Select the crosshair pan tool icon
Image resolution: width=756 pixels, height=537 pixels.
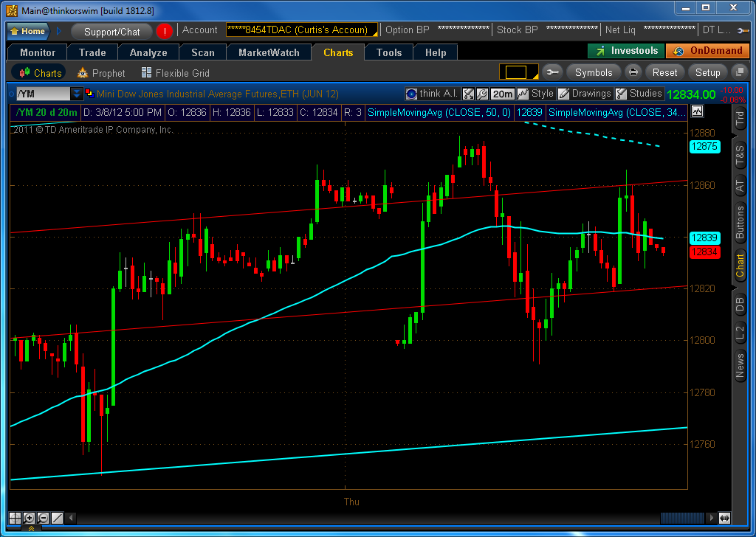pos(15,519)
